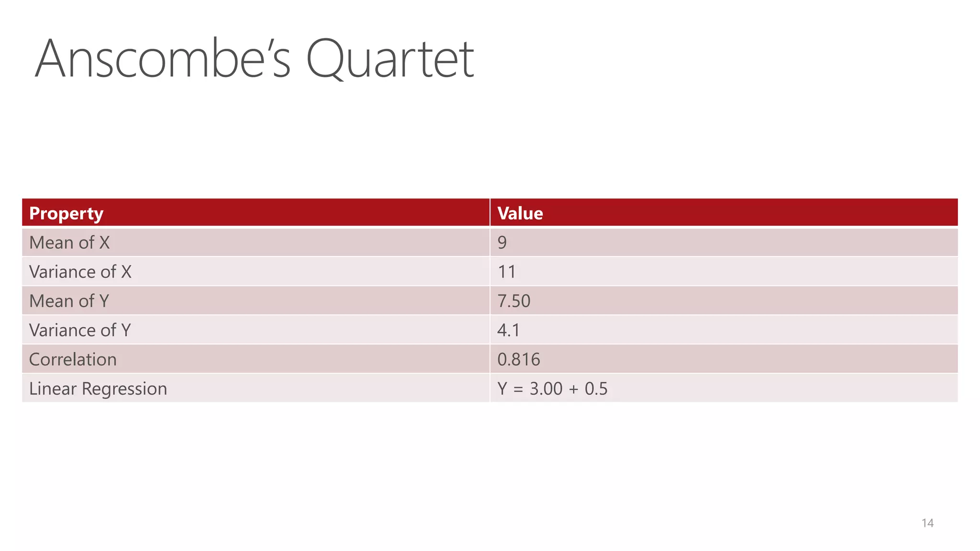Select the 4.1 value cell
Viewport: 980px width, 551px height.
pyautogui.click(x=724, y=330)
